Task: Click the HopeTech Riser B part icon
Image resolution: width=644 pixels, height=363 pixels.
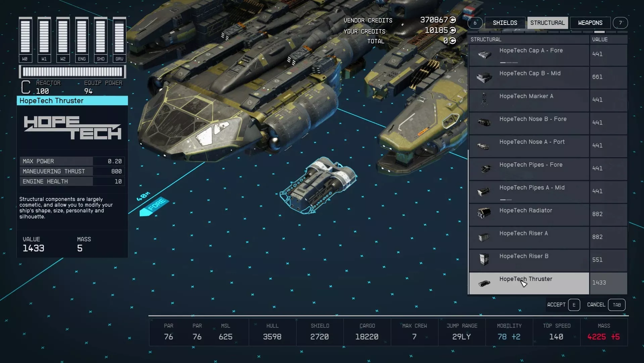Action: pyautogui.click(x=484, y=259)
